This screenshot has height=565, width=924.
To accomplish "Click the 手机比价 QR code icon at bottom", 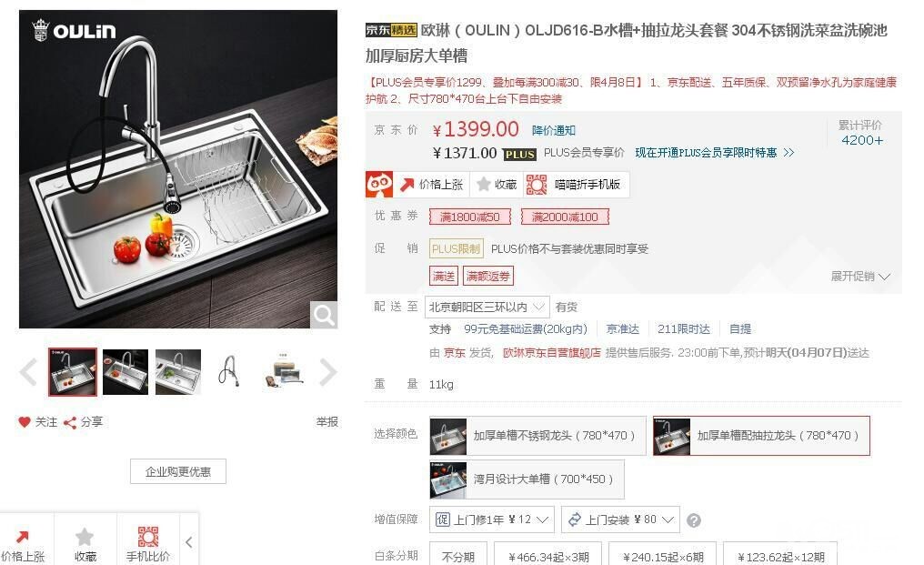I will click(148, 537).
